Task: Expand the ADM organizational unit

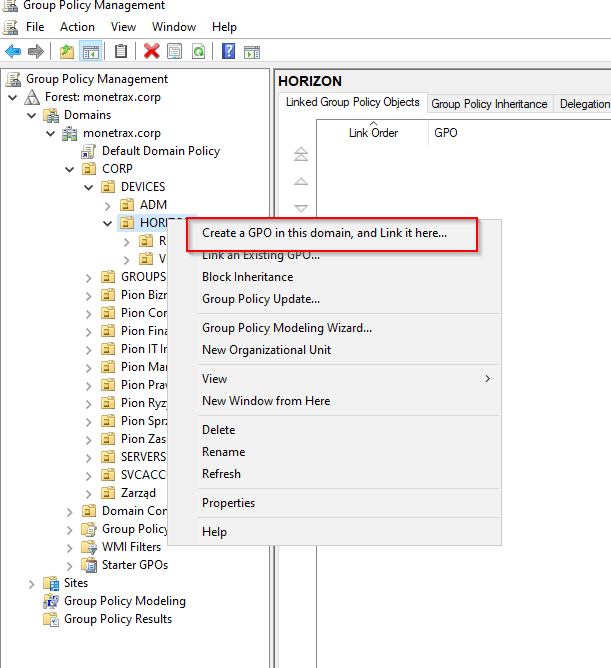Action: click(109, 205)
